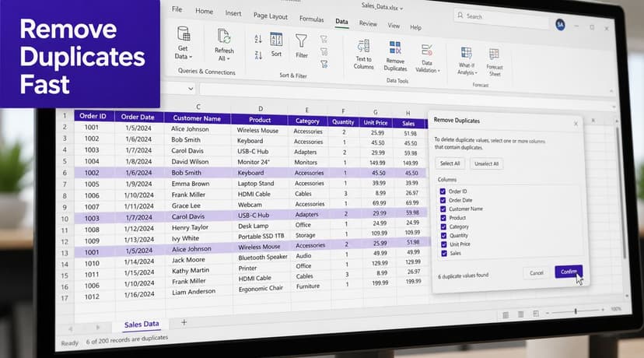Switch to the View tab
The height and width of the screenshot is (358, 644).
coord(394,26)
